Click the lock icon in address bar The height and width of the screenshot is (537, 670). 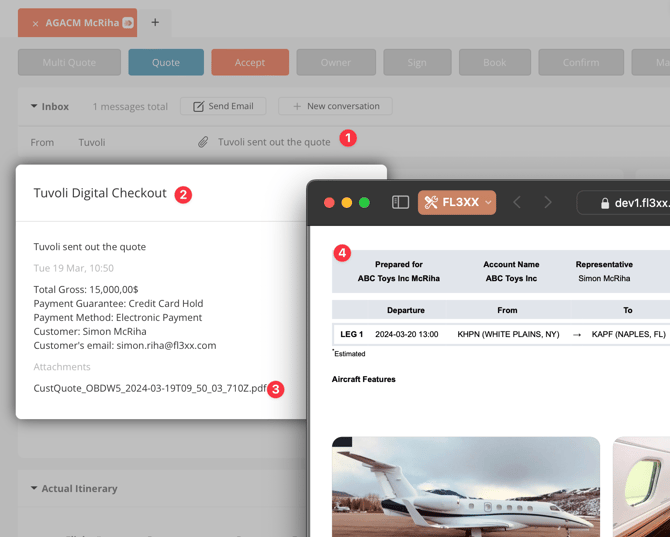(x=605, y=203)
